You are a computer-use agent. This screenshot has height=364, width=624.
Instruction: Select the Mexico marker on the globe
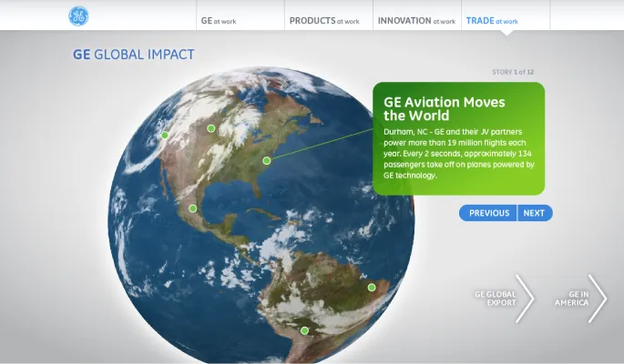tap(192, 208)
